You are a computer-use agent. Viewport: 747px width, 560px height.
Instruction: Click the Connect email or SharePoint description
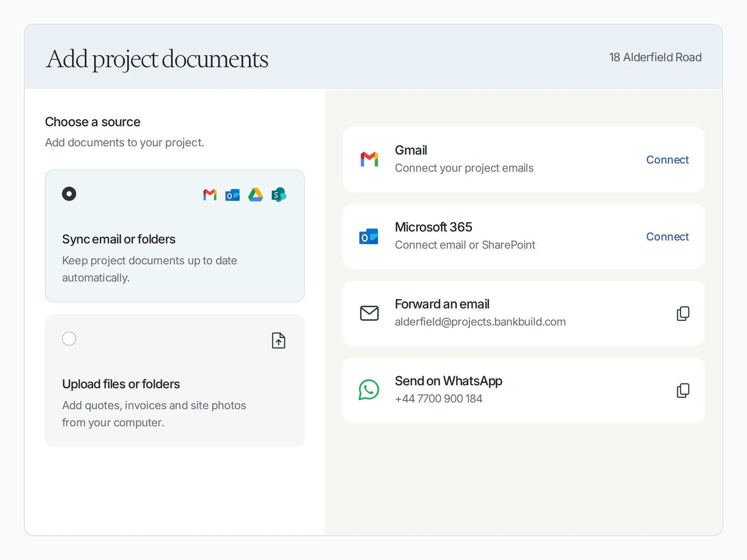(x=465, y=245)
